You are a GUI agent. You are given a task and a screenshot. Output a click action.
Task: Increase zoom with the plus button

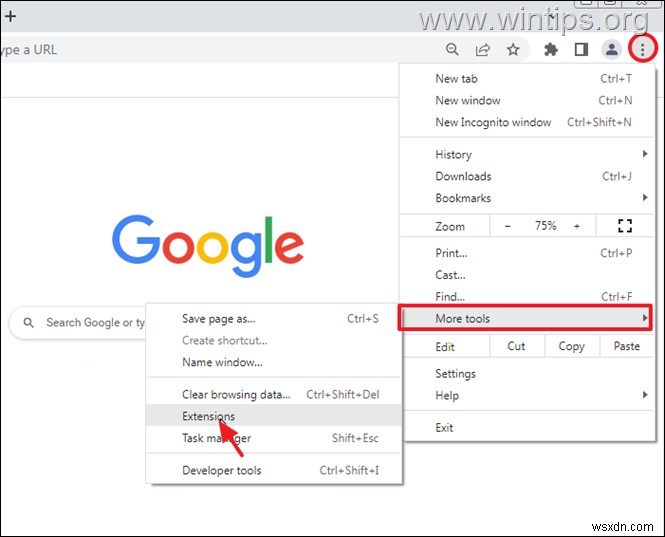(x=577, y=226)
